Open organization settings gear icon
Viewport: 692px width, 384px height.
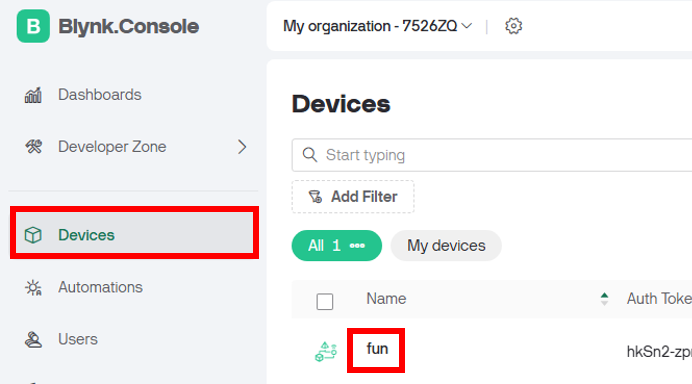[x=513, y=26]
